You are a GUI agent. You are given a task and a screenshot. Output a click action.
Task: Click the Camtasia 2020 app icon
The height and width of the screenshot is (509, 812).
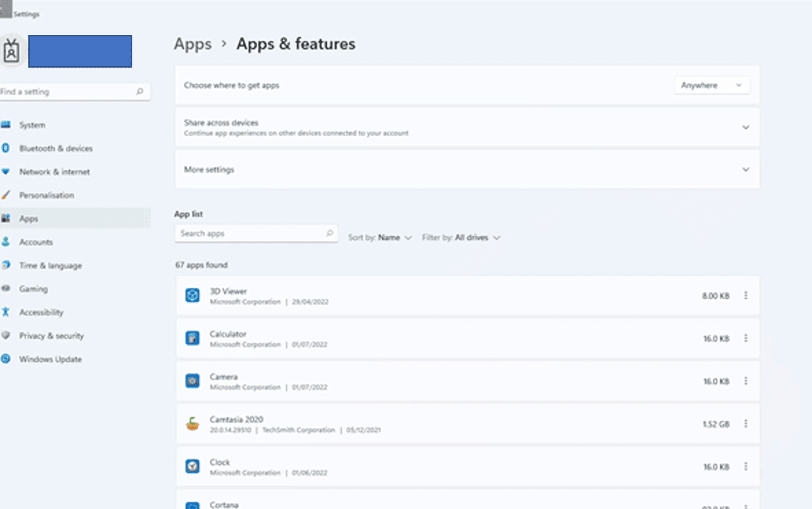pyautogui.click(x=192, y=424)
